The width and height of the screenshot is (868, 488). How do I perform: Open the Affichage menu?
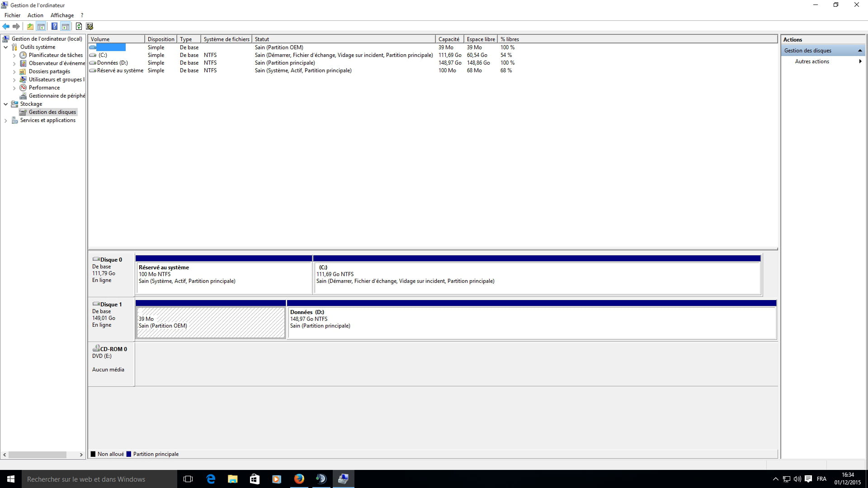pyautogui.click(x=62, y=15)
